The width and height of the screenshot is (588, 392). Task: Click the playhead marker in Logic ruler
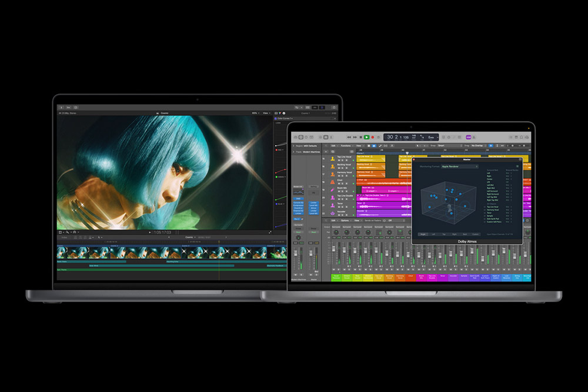[x=407, y=153]
